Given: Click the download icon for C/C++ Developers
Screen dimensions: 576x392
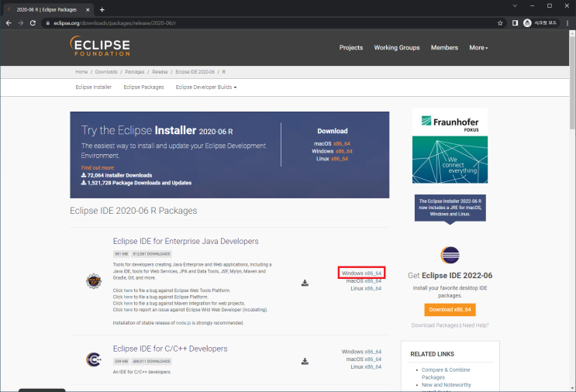Looking at the screenshot, I should 305,361.
